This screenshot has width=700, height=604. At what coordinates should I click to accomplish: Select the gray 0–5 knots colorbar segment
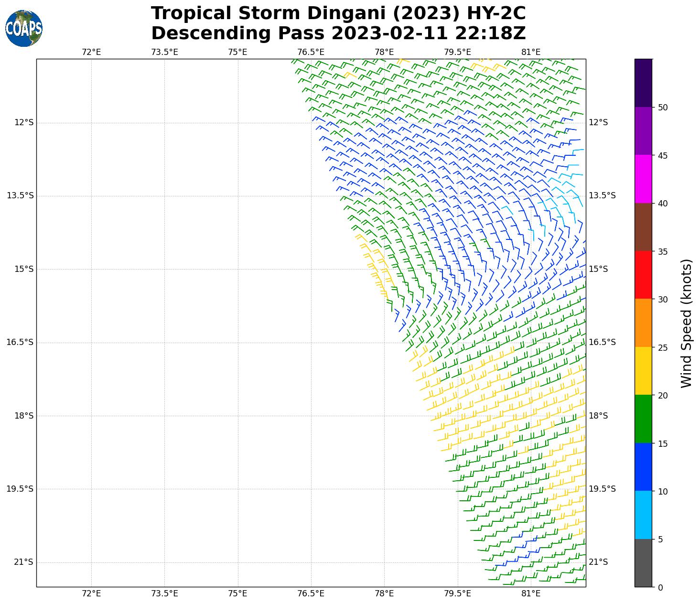[x=643, y=563]
